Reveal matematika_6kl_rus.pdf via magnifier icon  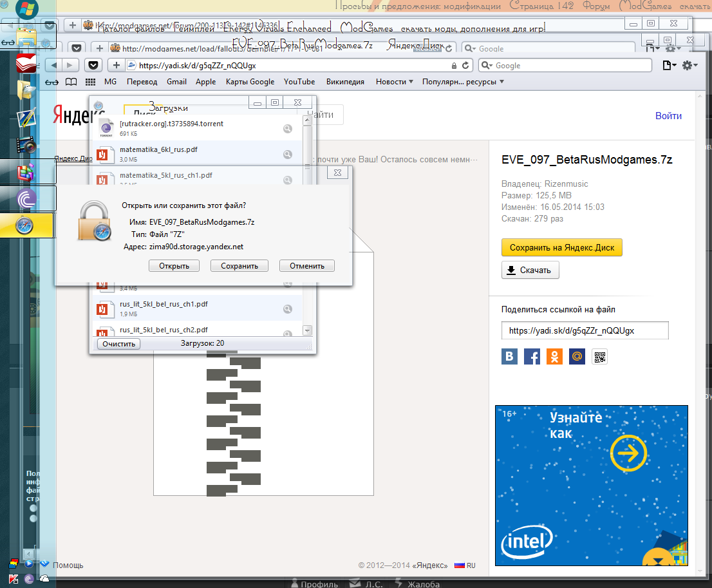tap(287, 155)
